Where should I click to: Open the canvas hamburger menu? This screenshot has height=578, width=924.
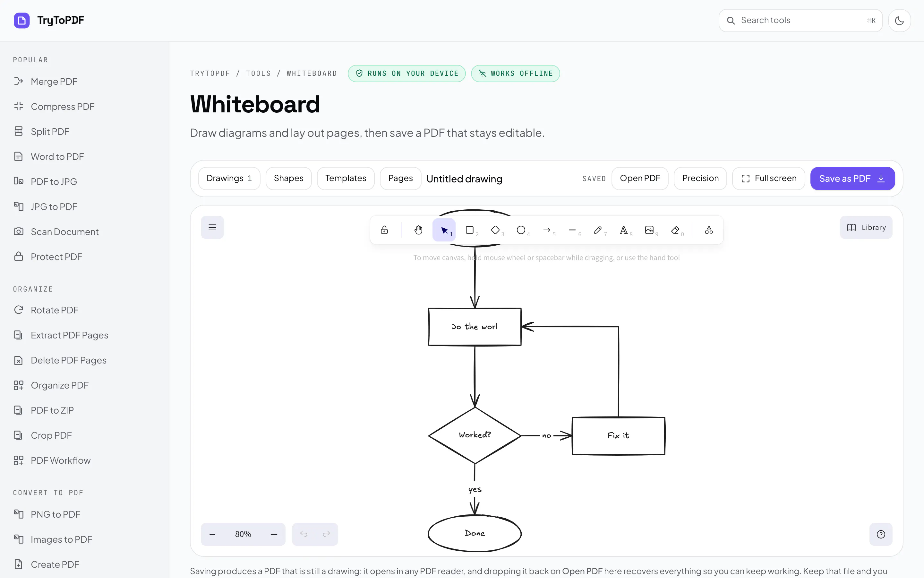pos(212,227)
